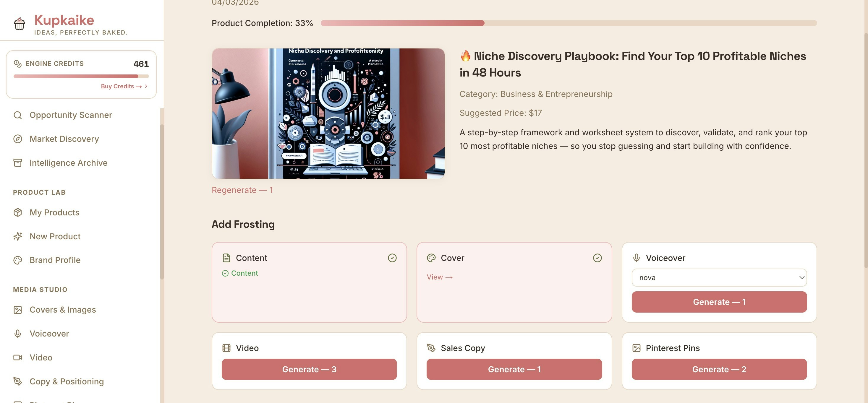The width and height of the screenshot is (868, 403).
Task: Click Regenerate to redo the cover
Action: coord(242,190)
